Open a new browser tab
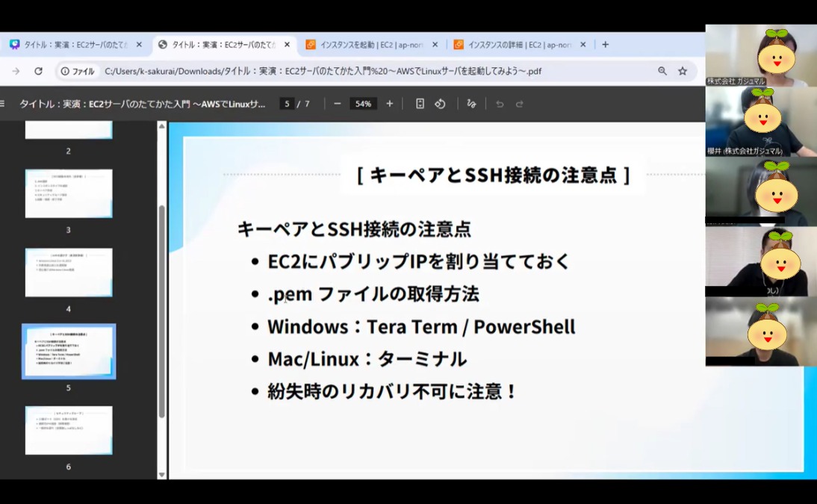The image size is (817, 504). 605,45
